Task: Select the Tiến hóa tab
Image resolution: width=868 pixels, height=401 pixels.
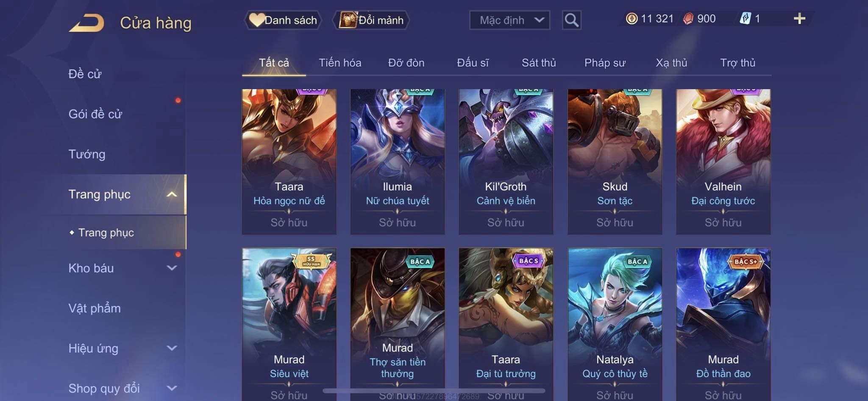Action: pyautogui.click(x=340, y=63)
